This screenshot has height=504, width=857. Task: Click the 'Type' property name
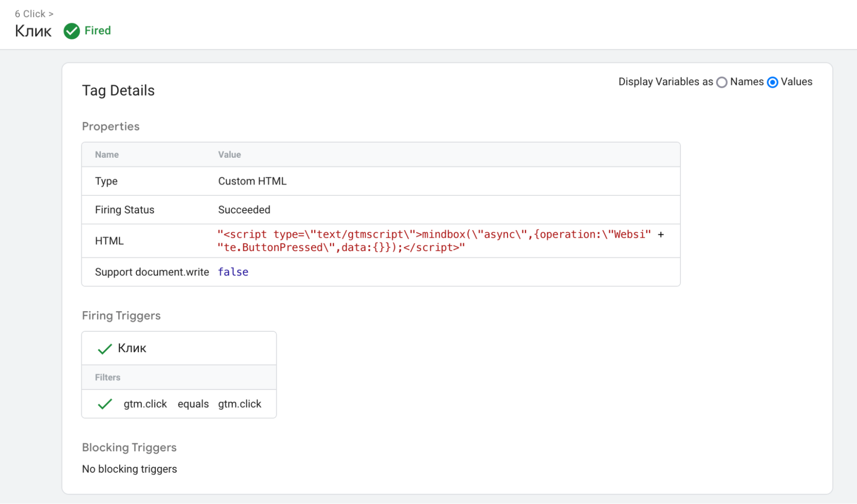[106, 181]
